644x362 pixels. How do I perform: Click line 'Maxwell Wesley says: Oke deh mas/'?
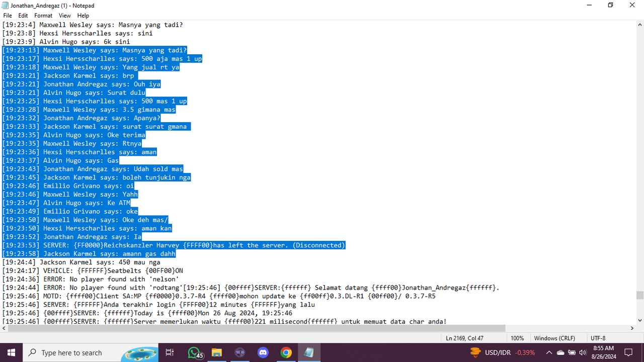click(85, 220)
